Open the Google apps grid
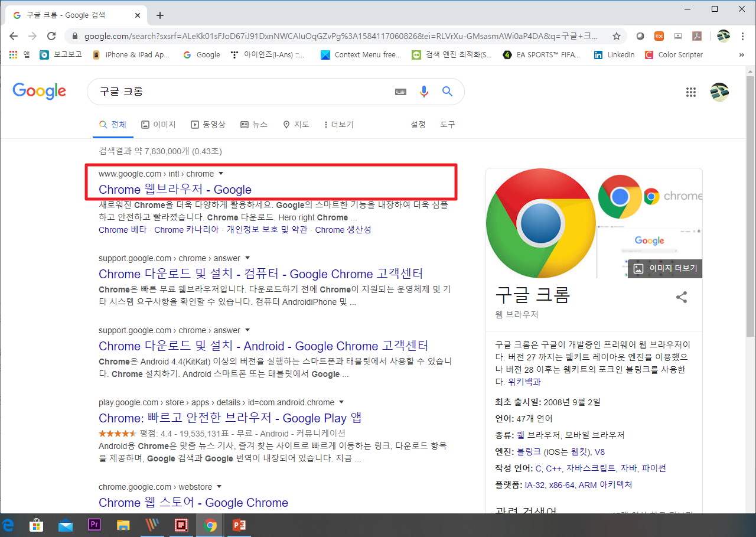 (x=691, y=92)
